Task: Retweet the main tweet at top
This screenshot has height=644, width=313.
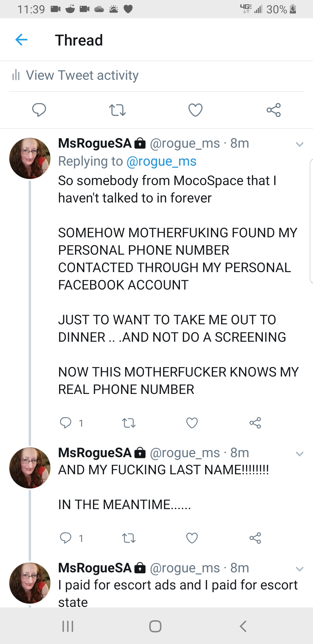Action: click(117, 110)
